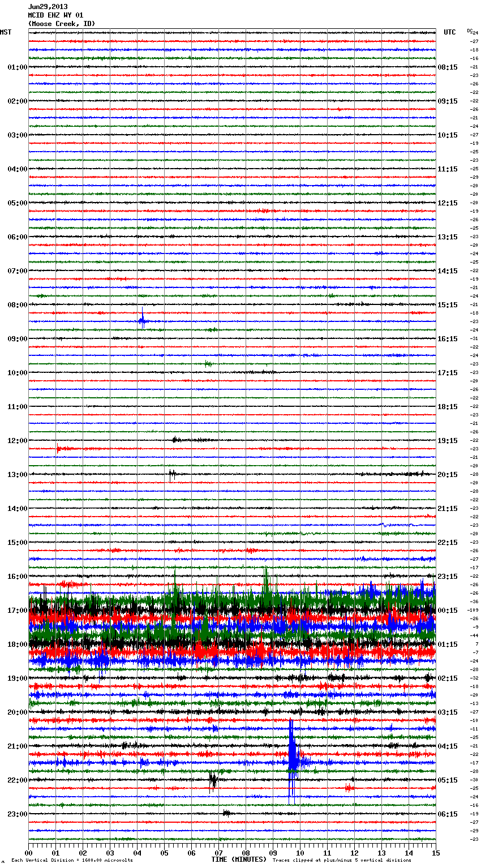Screen dimensions: 481x868
Task: Click the date text Jun29,2013
Action: pyautogui.click(x=48, y=7)
